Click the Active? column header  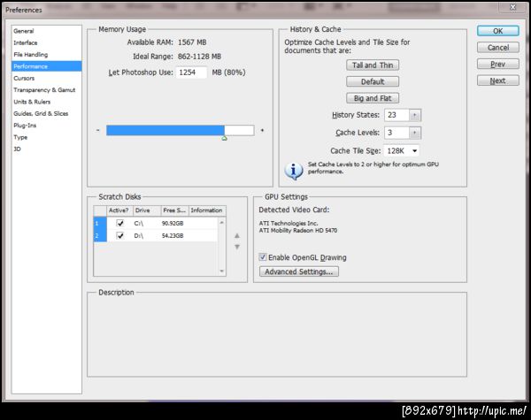tap(119, 210)
